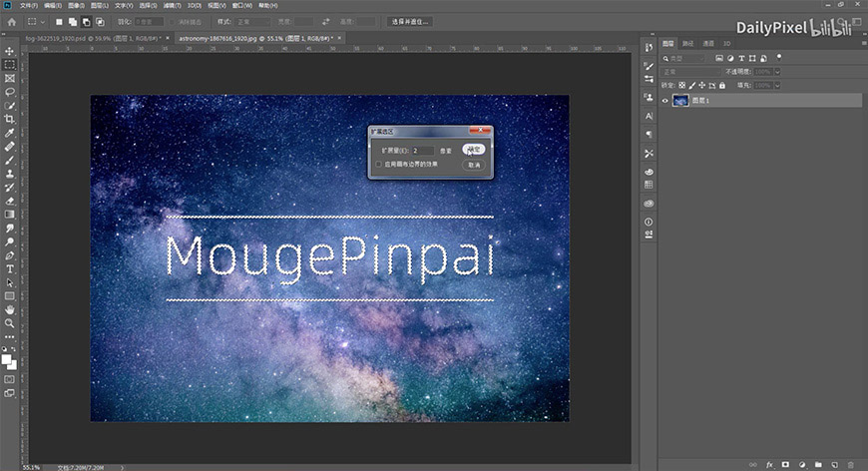Switch to the Channels (通道) panel tab
Viewport: 868px width, 471px height.
(x=708, y=43)
